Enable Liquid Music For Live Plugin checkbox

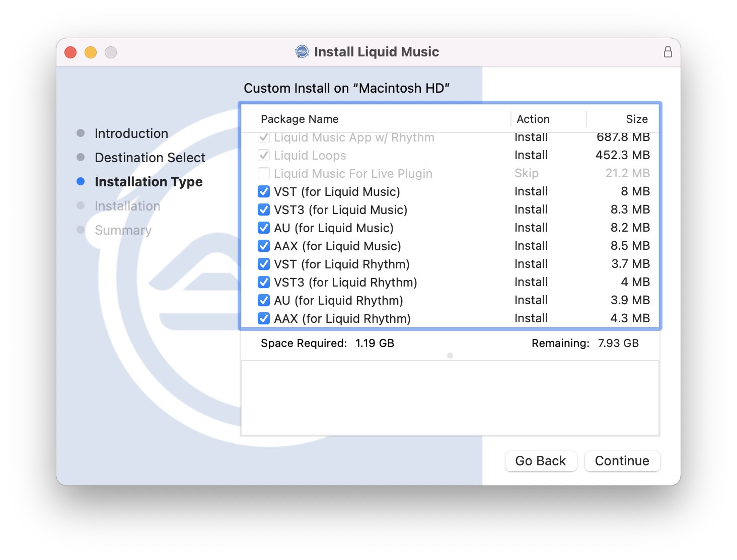pos(264,173)
